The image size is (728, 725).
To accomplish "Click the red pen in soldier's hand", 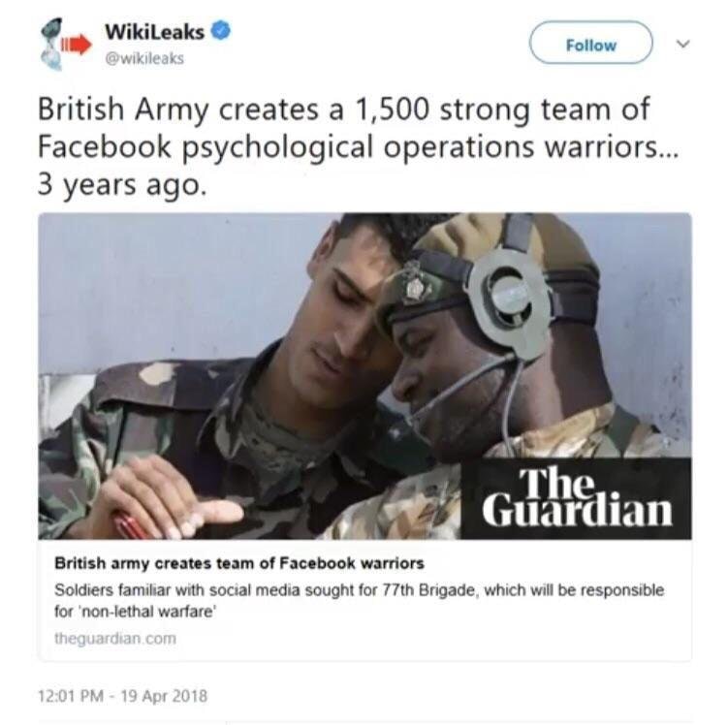I will click(x=132, y=523).
